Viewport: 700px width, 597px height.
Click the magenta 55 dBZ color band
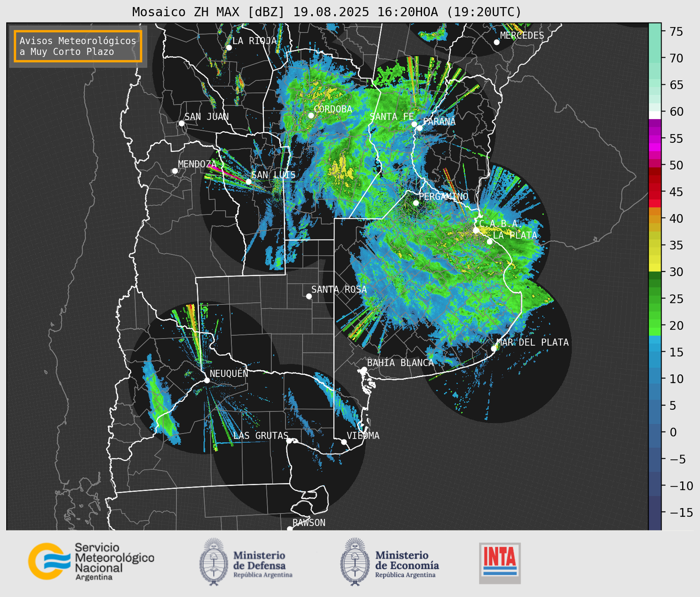655,139
